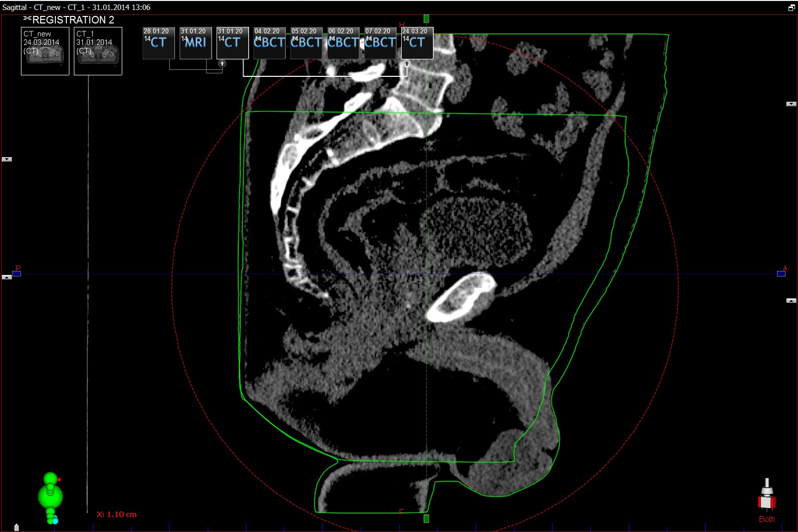Open the 07.02.2014 CBCT image tile
Image resolution: width=798 pixels, height=532 pixels.
[380, 43]
